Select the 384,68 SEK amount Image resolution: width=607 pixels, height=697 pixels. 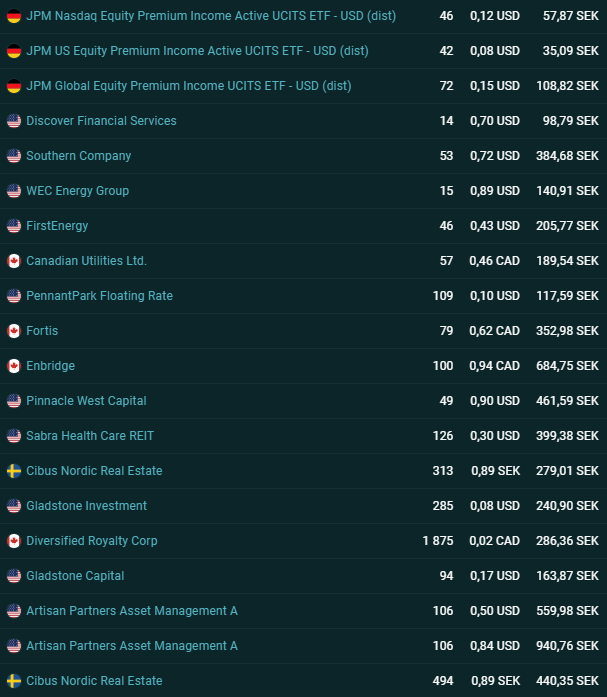point(567,156)
